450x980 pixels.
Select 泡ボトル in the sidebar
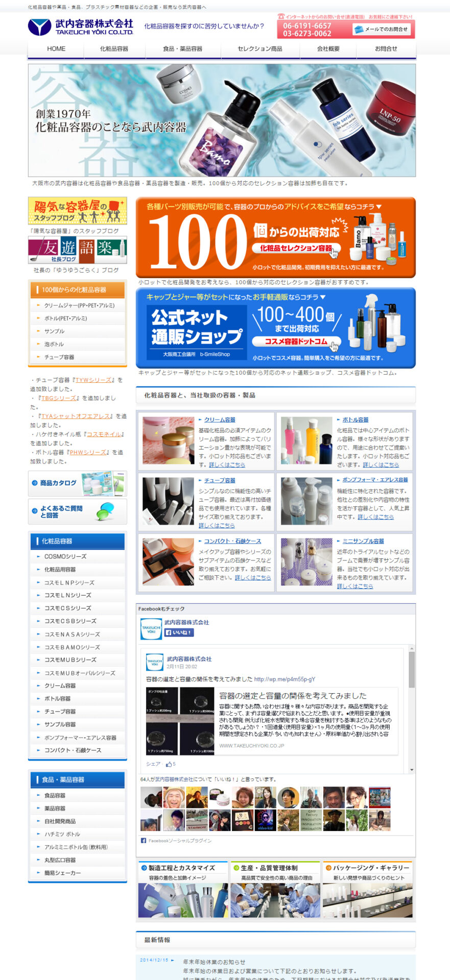point(78,344)
